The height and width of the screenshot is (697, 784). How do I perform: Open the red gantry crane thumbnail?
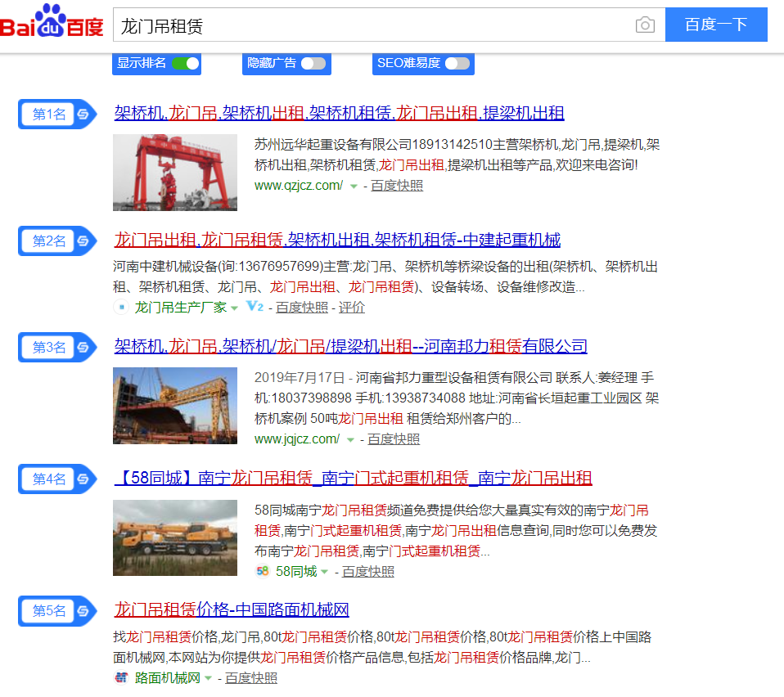pos(175,173)
